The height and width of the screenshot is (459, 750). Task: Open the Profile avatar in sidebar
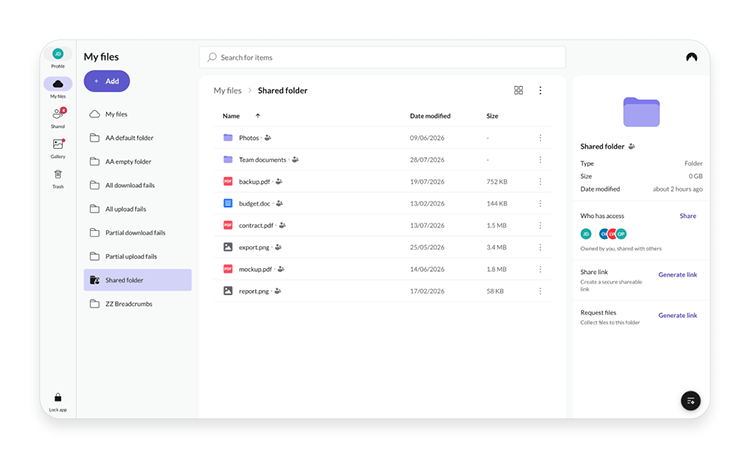pyautogui.click(x=58, y=54)
